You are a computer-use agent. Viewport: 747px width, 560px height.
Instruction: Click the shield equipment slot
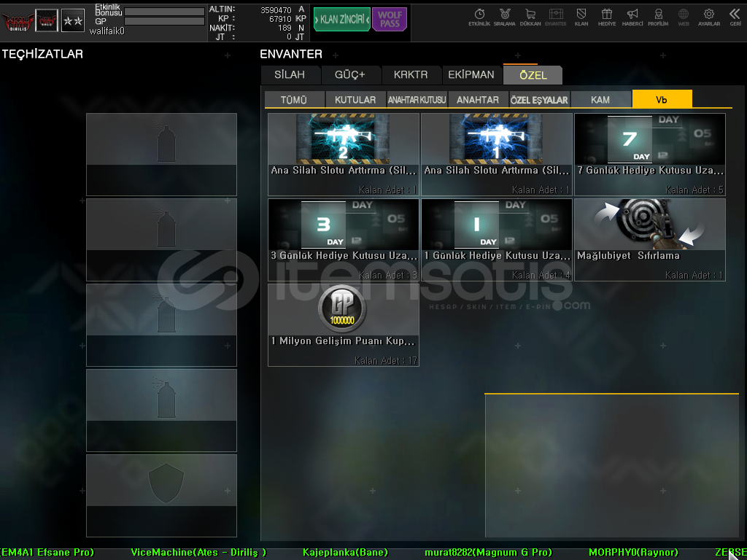(161, 495)
